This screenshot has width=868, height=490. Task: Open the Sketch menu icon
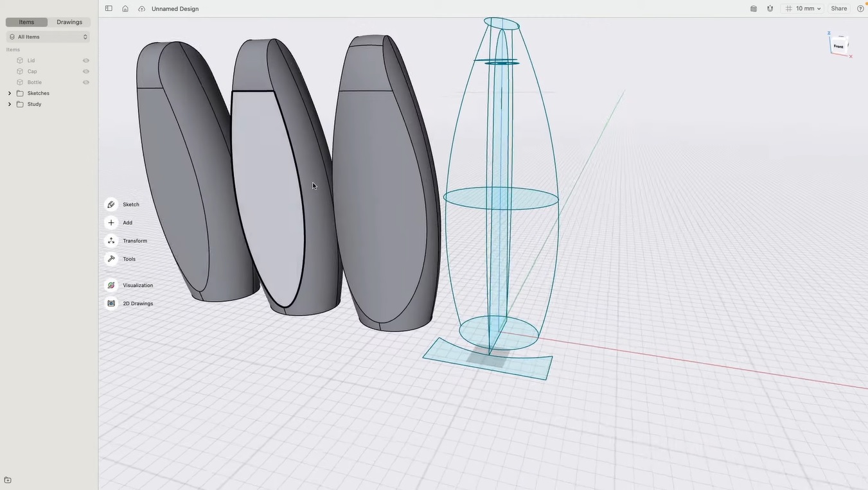(112, 204)
